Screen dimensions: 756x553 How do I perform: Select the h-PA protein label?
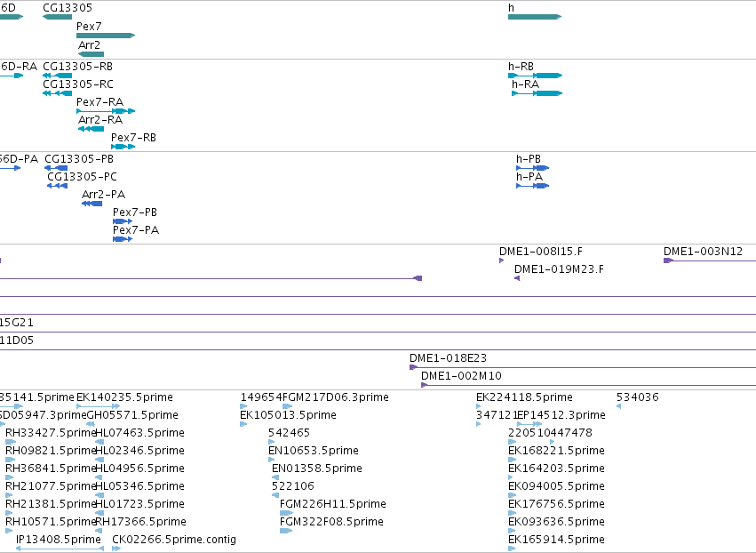pyautogui.click(x=529, y=177)
